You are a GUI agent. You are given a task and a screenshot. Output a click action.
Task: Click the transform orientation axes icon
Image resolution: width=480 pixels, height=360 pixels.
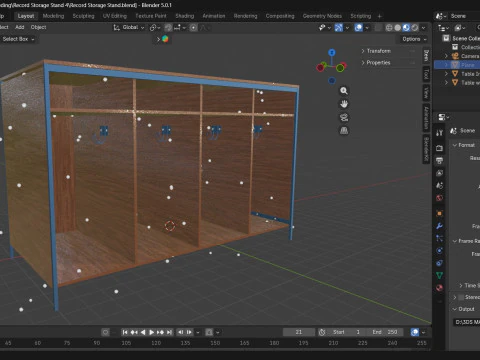pyautogui.click(x=116, y=27)
